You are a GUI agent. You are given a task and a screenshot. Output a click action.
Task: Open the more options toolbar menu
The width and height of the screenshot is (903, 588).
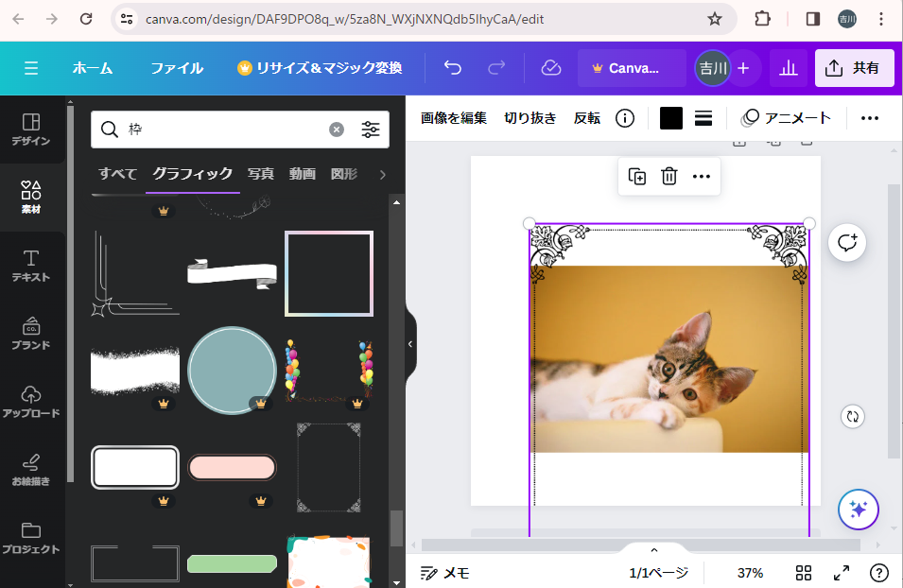click(870, 118)
